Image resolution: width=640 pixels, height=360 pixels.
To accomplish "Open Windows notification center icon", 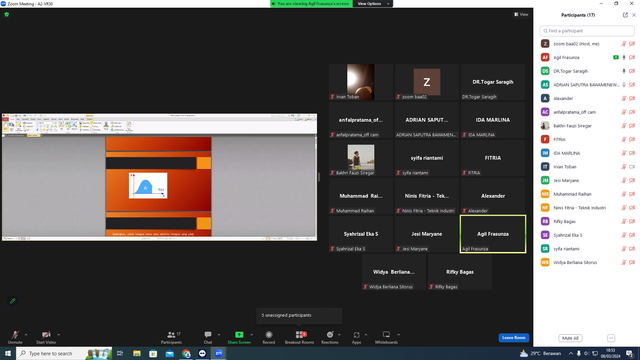I will pyautogui.click(x=629, y=353).
